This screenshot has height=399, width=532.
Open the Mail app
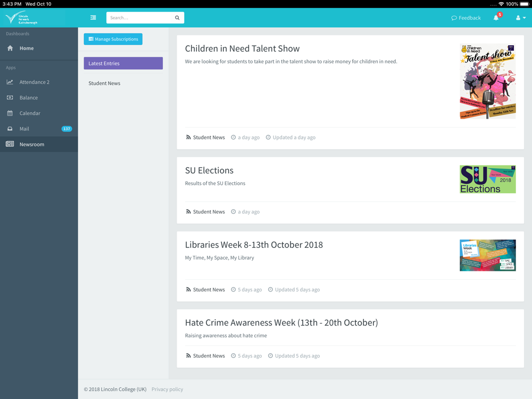coord(39,129)
